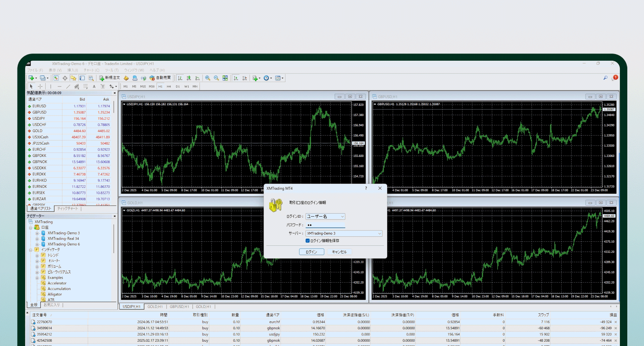Open the tile windows grid icon
644x346 pixels.
click(225, 78)
